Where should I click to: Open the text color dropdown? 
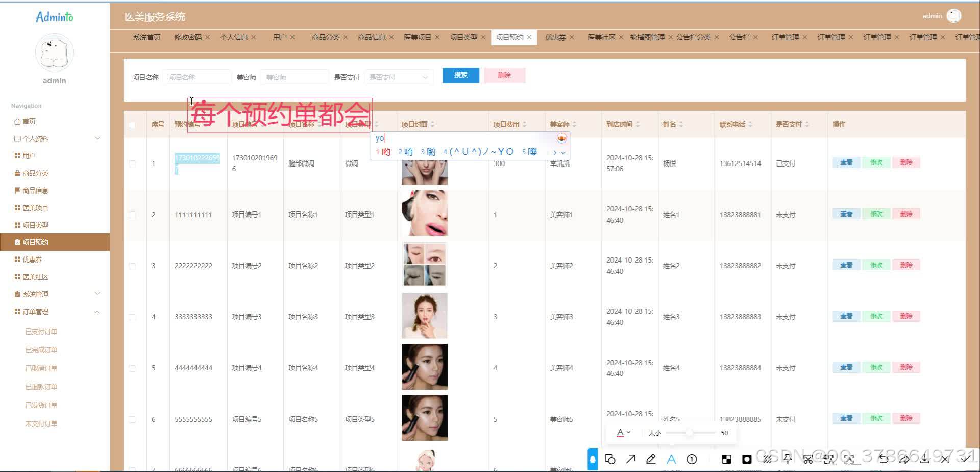(623, 433)
